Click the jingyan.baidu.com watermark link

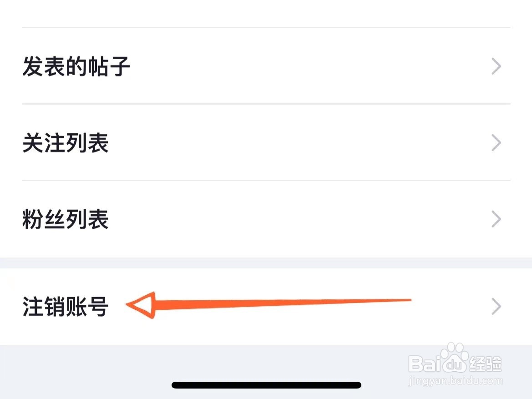456,380
